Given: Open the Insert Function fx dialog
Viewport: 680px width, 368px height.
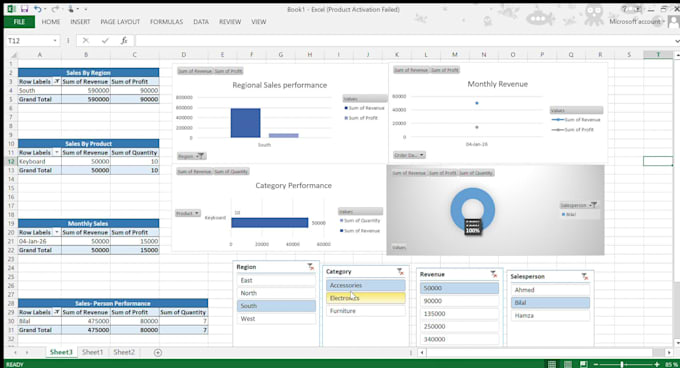Looking at the screenshot, I should [x=124, y=40].
